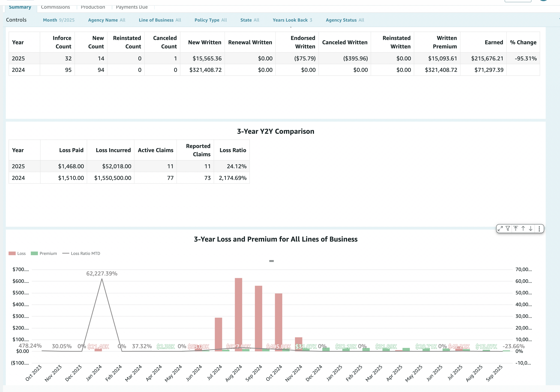
Task: Open chart's three-dot options menu
Action: click(x=539, y=229)
